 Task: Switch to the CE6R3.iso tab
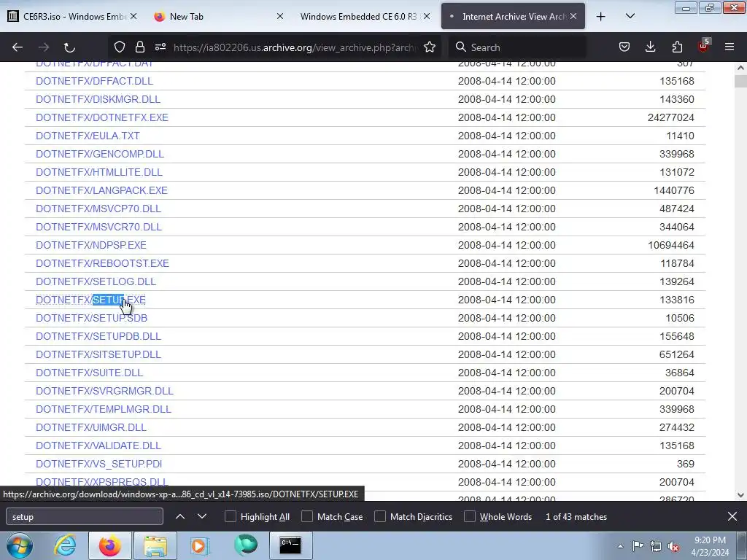[66, 16]
